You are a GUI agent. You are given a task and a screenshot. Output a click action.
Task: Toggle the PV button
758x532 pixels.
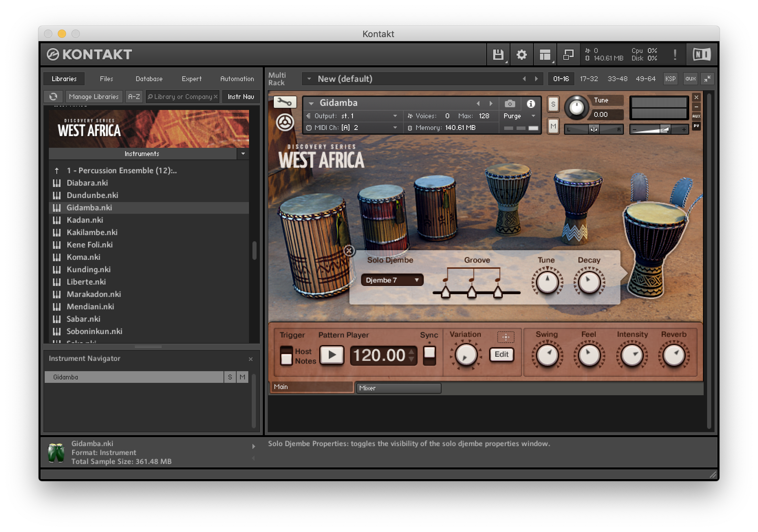click(x=696, y=126)
